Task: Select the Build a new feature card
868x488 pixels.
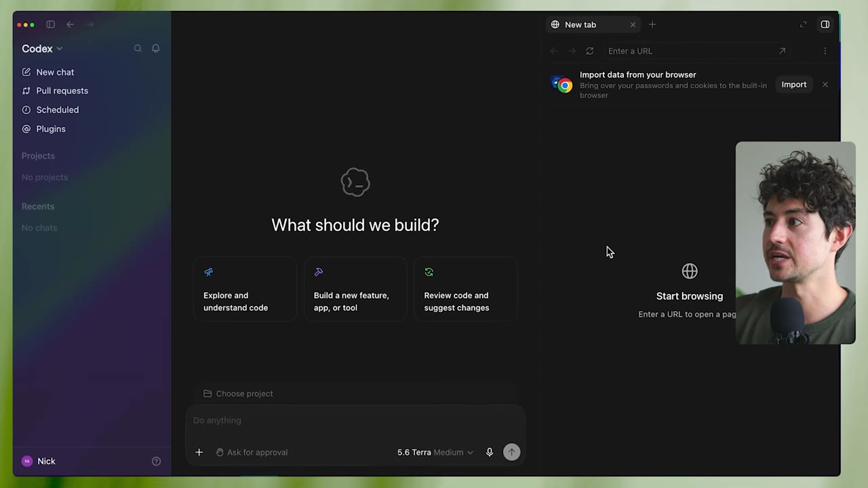Action: tap(355, 289)
